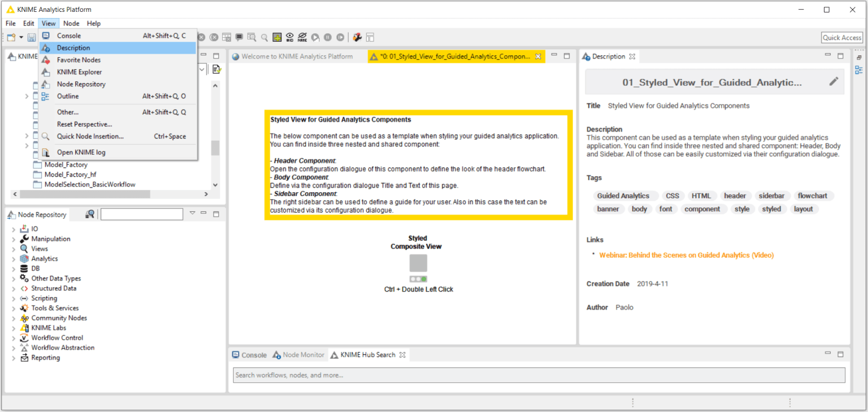Click the component tag
This screenshot has height=412, width=868.
[702, 209]
